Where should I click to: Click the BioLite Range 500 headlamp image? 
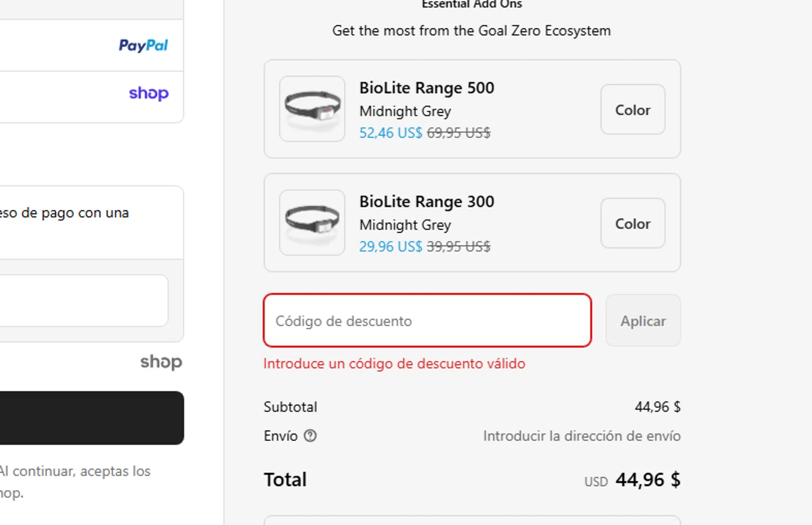312,109
